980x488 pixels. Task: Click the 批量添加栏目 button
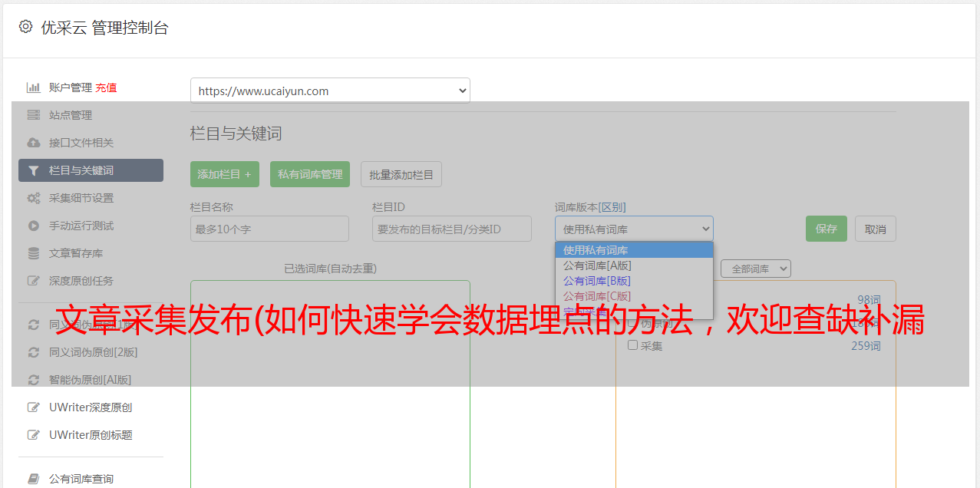tap(401, 174)
